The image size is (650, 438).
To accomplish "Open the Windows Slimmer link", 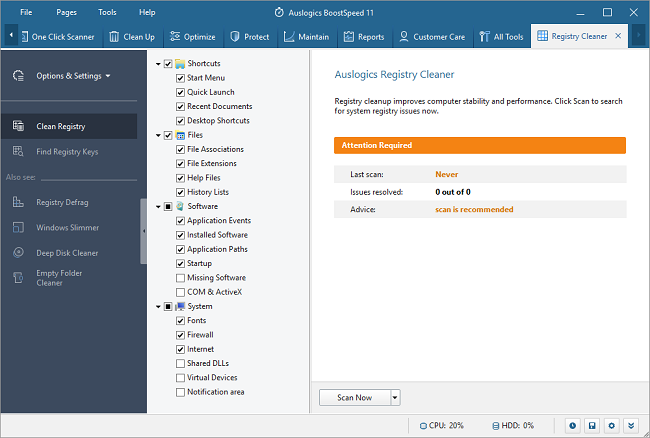I will coord(68,227).
